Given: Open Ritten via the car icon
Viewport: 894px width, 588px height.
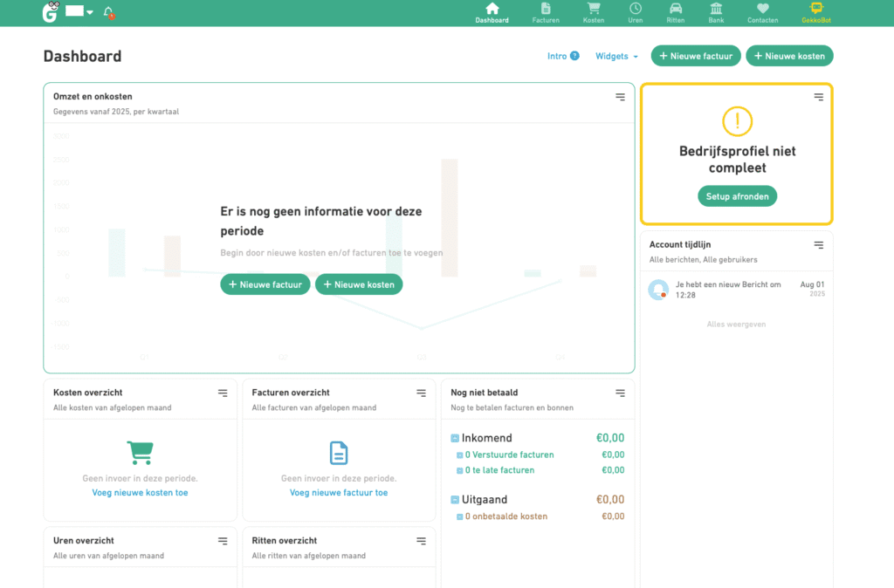Looking at the screenshot, I should (675, 9).
